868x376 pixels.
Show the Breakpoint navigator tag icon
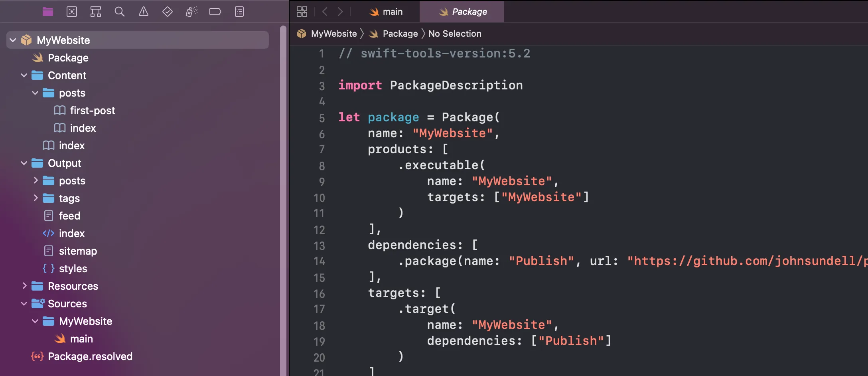point(215,12)
